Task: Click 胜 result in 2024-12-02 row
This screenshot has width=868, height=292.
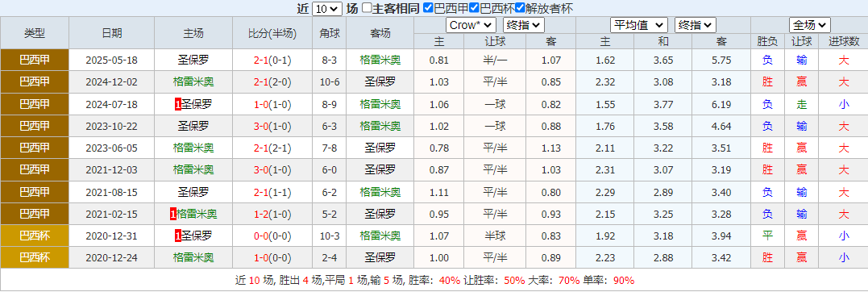Action: coord(767,82)
